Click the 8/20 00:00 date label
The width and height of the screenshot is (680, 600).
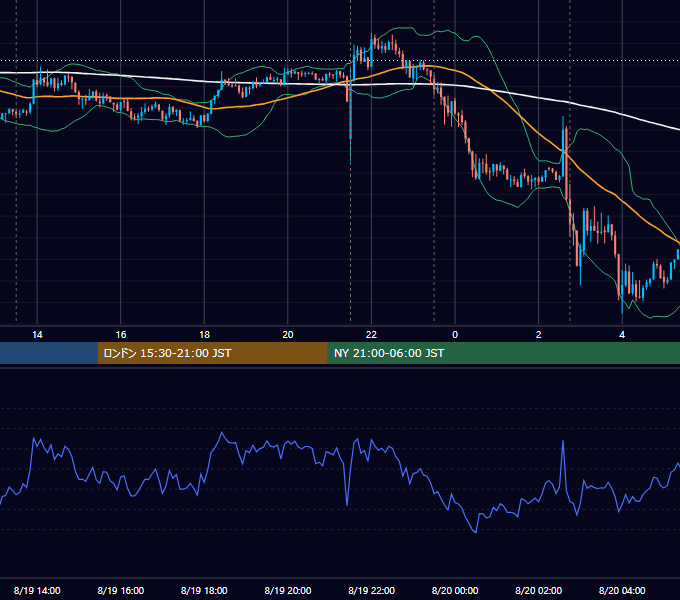(x=455, y=590)
